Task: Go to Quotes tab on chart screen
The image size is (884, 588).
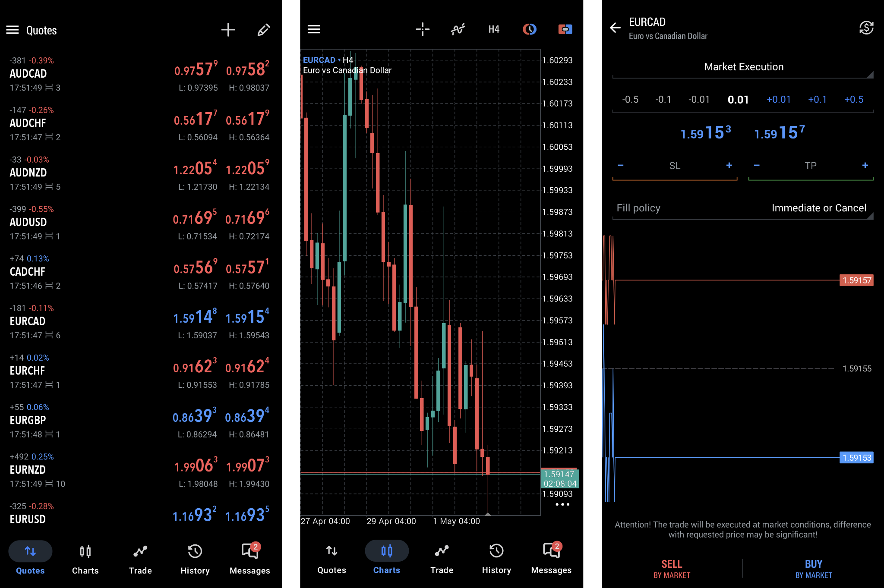Action: pyautogui.click(x=332, y=559)
